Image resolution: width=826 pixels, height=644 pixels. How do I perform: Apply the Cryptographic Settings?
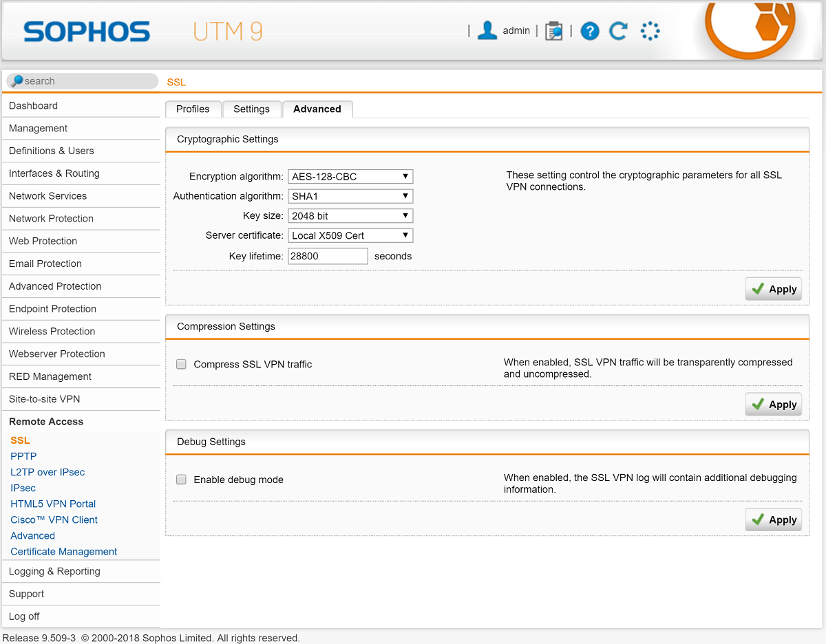pos(774,289)
